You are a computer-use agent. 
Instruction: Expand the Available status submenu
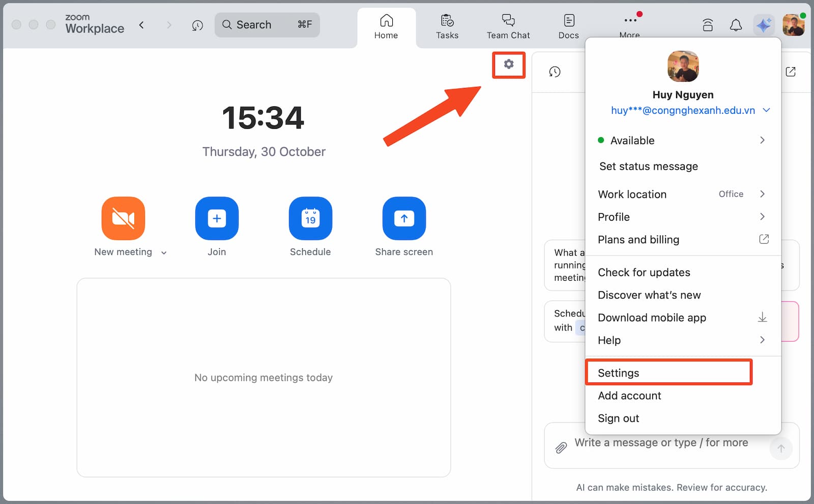point(762,140)
